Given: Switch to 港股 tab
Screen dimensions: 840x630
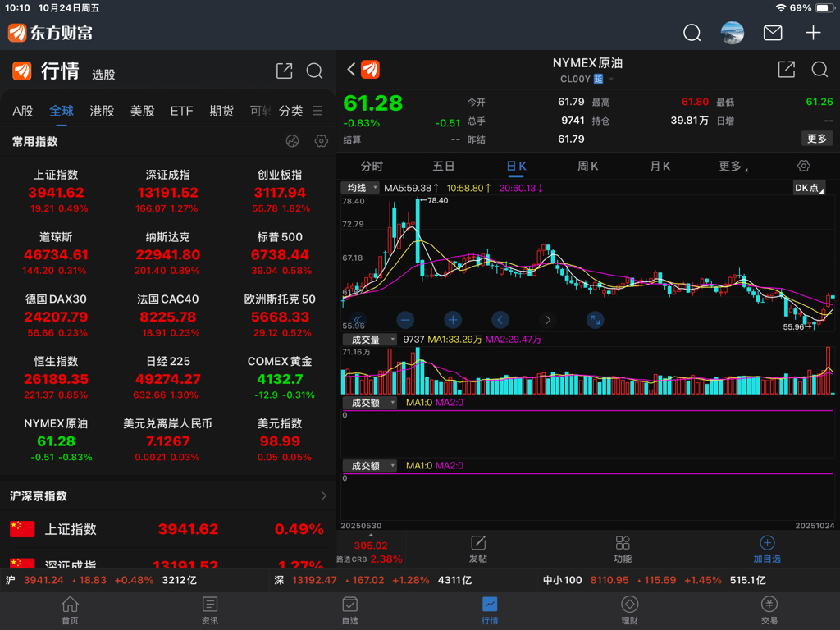Looking at the screenshot, I should point(102,111).
